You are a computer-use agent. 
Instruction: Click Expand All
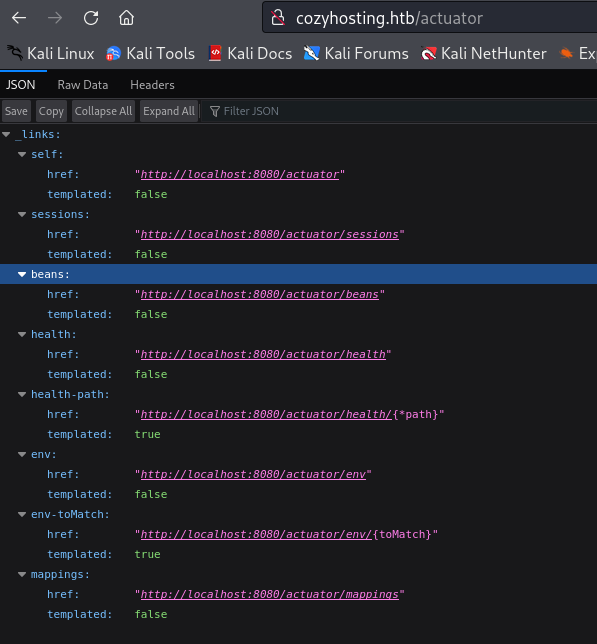coord(169,111)
